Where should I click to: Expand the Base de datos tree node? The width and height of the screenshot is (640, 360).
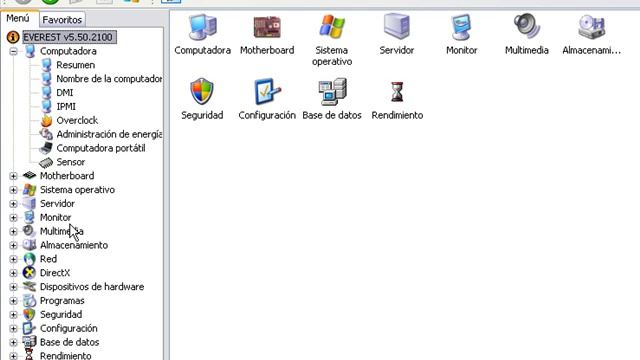point(13,342)
